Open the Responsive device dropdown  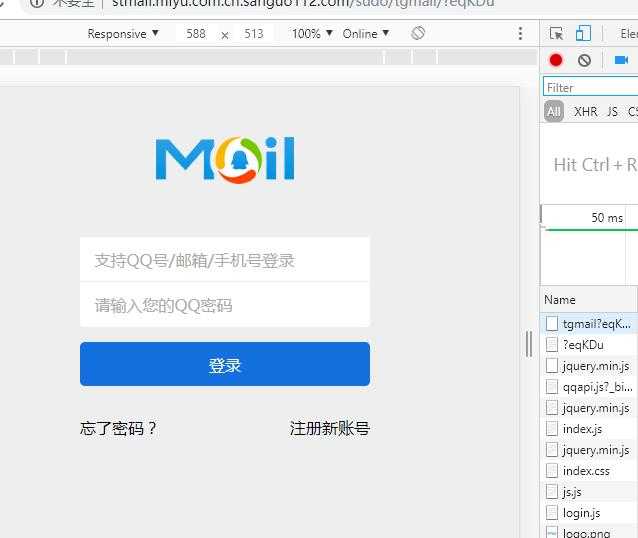[123, 33]
